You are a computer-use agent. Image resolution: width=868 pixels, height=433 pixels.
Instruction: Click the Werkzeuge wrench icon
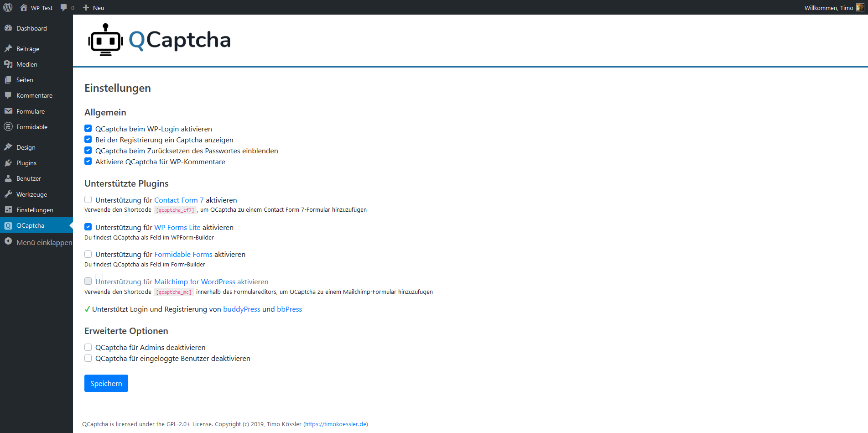(8, 194)
